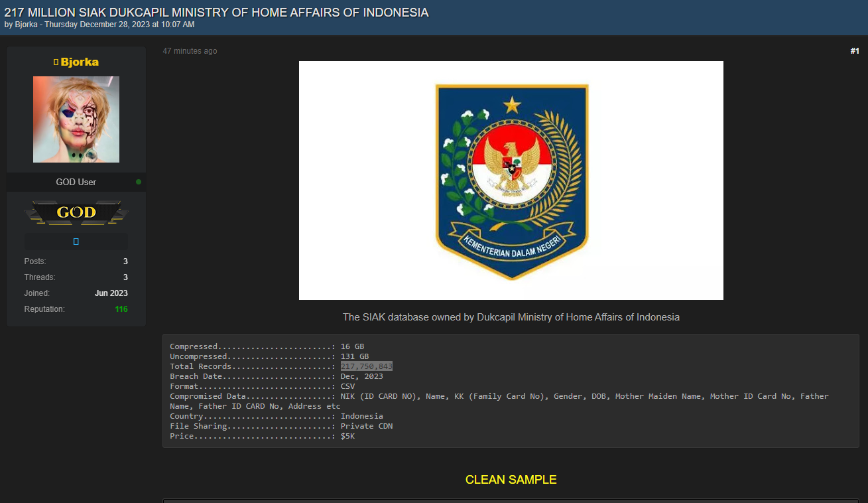Viewport: 868px width, 503px height.
Task: Click the Reputation value 116
Action: coord(121,309)
